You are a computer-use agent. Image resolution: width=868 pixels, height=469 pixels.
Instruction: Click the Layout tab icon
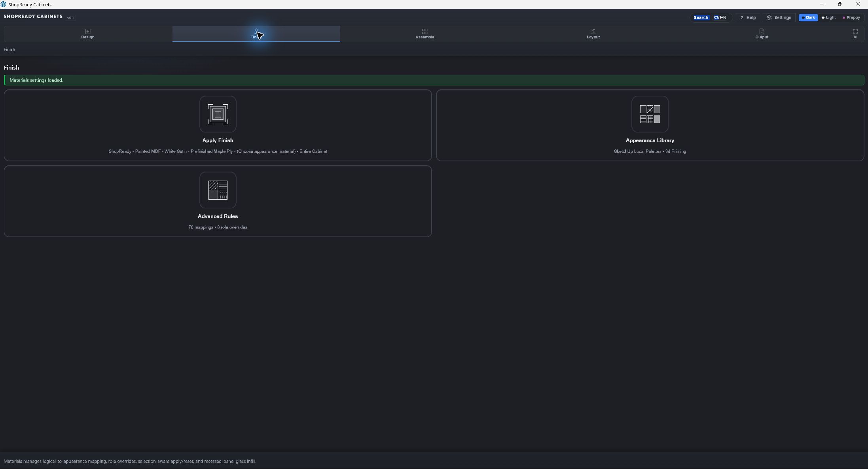point(593,31)
